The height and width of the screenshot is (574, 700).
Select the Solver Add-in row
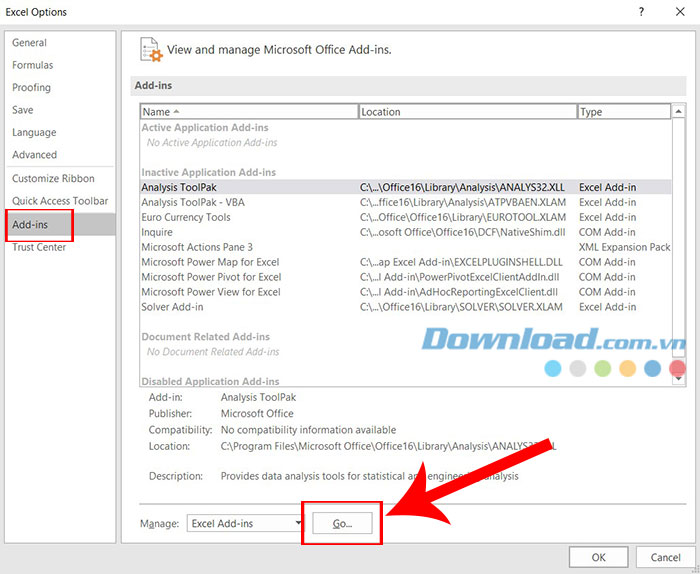(x=173, y=307)
